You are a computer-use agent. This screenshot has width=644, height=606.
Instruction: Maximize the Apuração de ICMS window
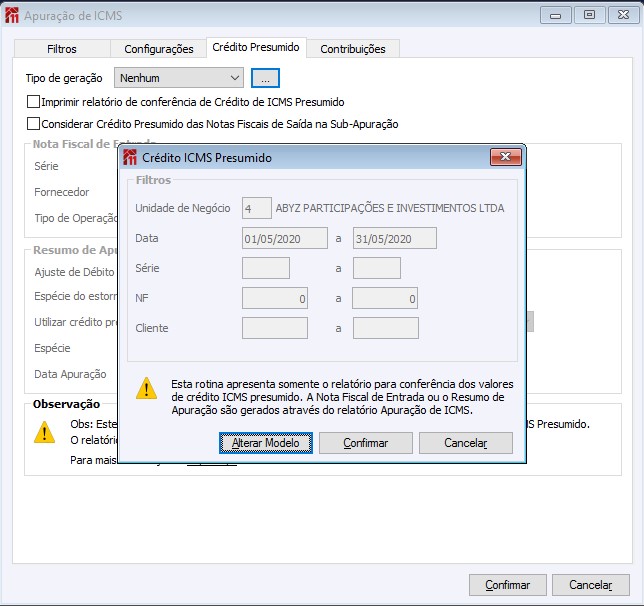[589, 15]
